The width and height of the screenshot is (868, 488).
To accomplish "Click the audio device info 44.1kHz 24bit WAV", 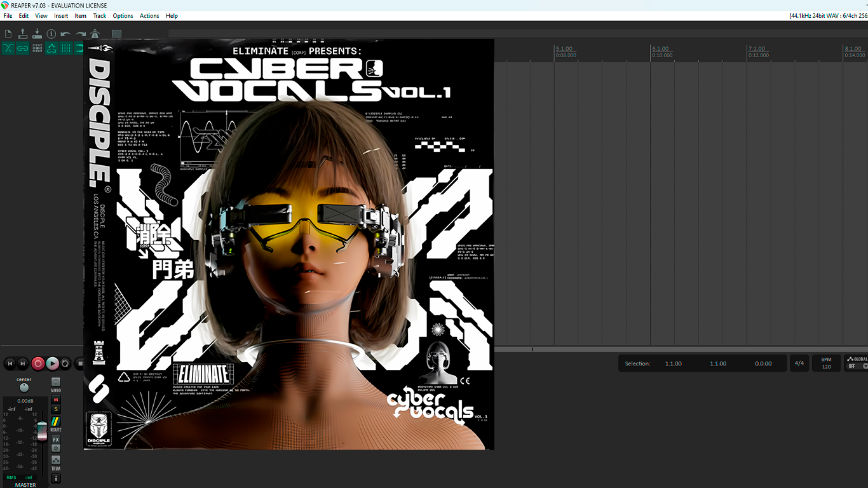I will tap(828, 16).
